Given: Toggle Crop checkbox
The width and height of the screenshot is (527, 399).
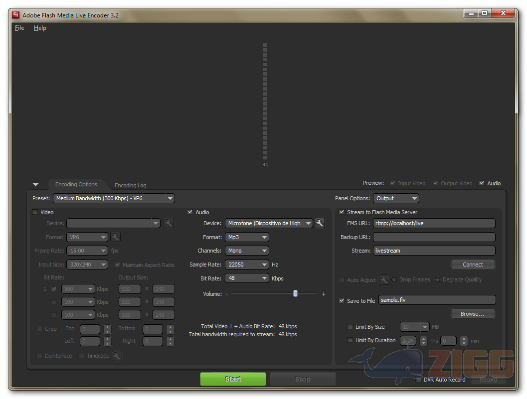Looking at the screenshot, I should point(40,329).
